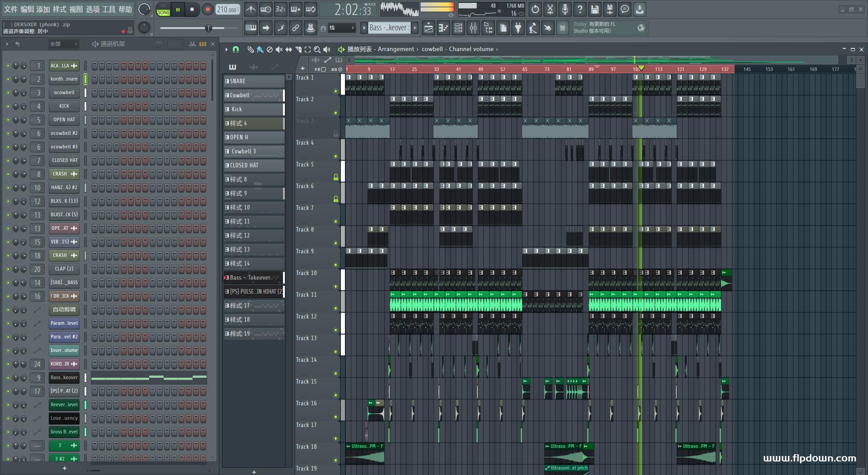Open the 文件 menu
Viewport: 868px width, 475px height.
point(11,9)
